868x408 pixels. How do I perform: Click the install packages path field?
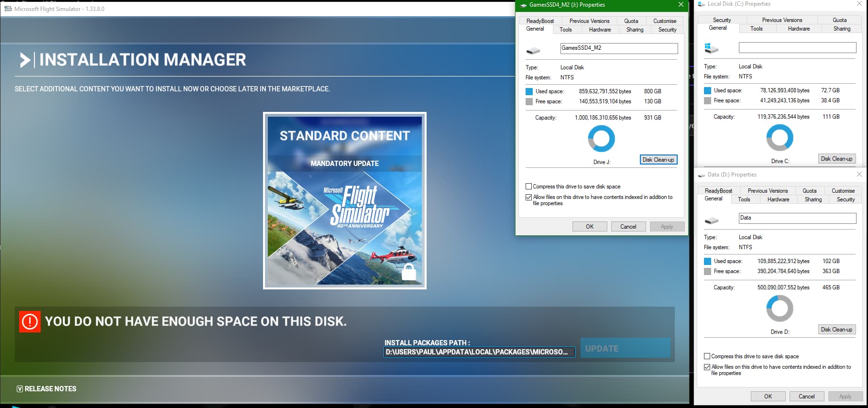479,352
